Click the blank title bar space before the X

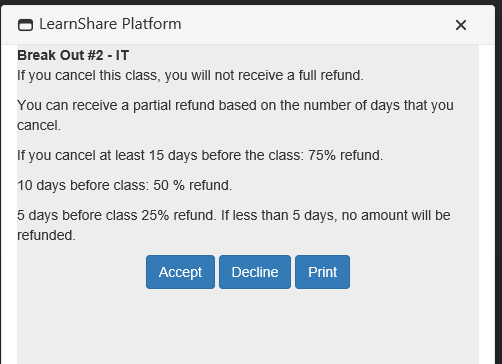317,25
